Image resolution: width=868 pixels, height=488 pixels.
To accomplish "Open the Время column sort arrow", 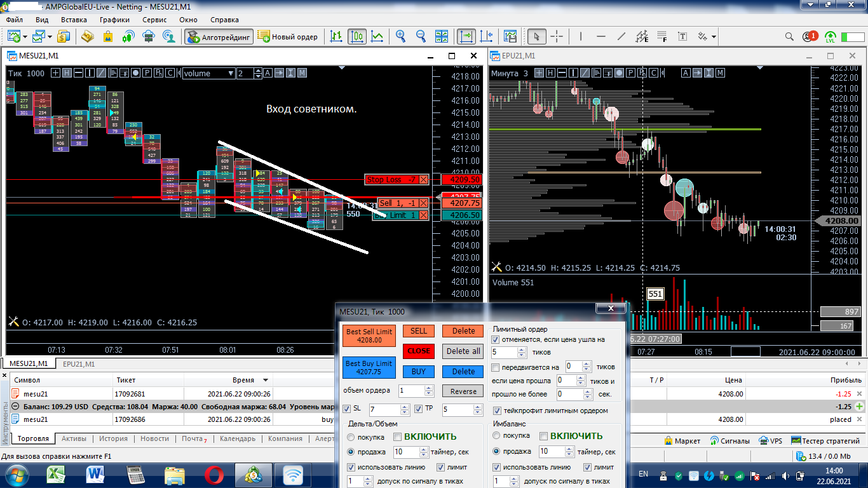I will (266, 380).
